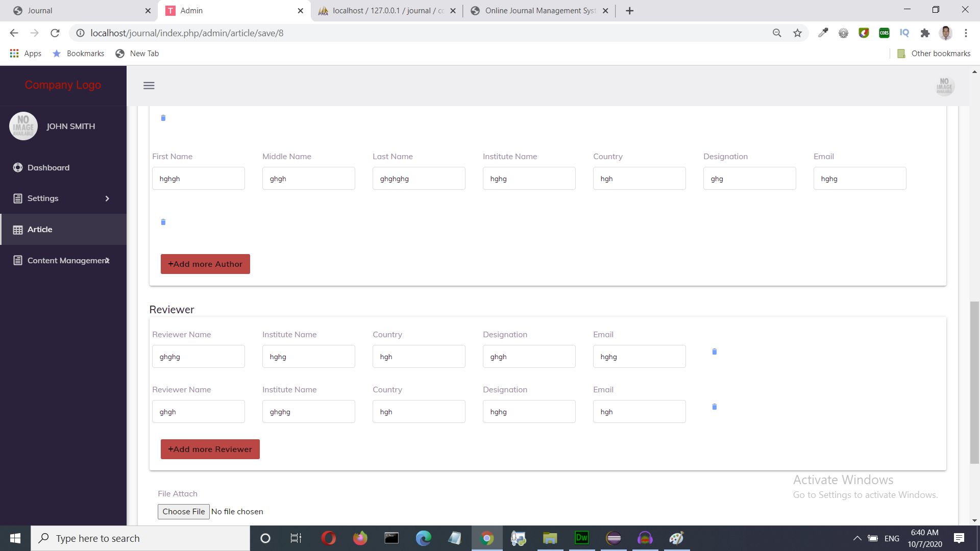Click browser zoom magnifier icon in address bar
Screen dimensions: 980x551
777,33
